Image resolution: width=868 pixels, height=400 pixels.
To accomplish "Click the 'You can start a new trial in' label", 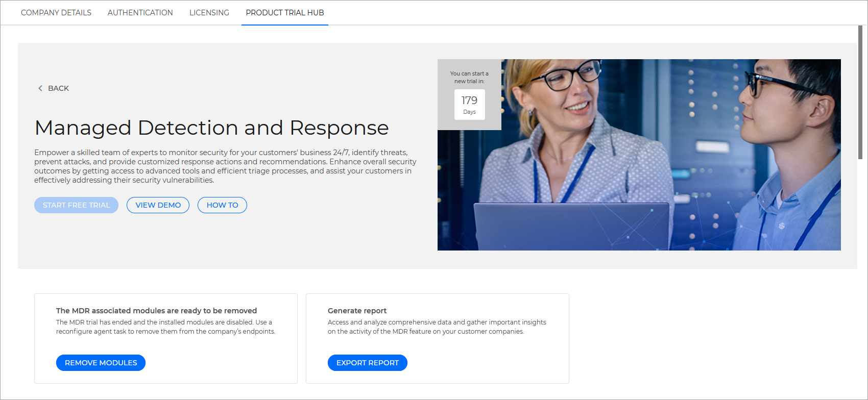I will (x=469, y=78).
